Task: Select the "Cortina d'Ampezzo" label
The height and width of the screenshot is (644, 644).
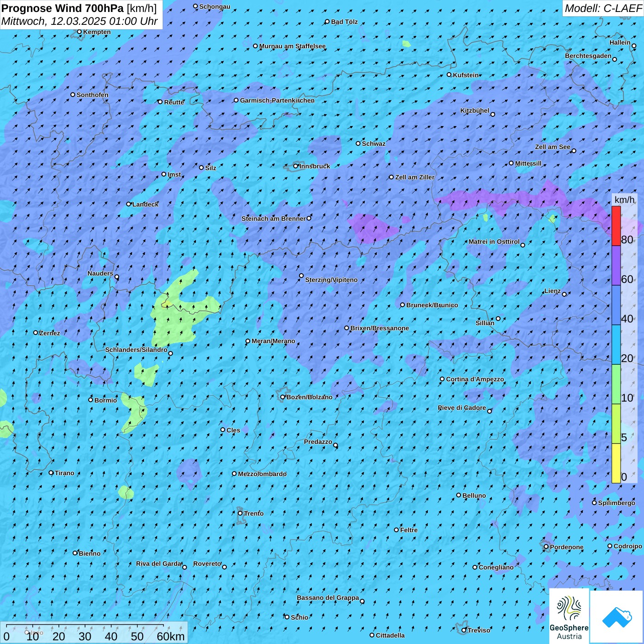Action: tap(475, 379)
